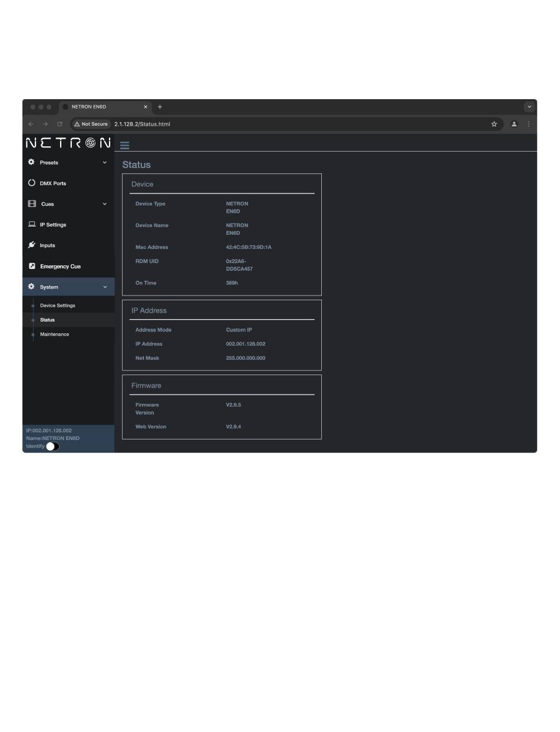Image resolution: width=560 pixels, height=732 pixels.
Task: Click the Web Version value V2.9.4
Action: tap(233, 426)
